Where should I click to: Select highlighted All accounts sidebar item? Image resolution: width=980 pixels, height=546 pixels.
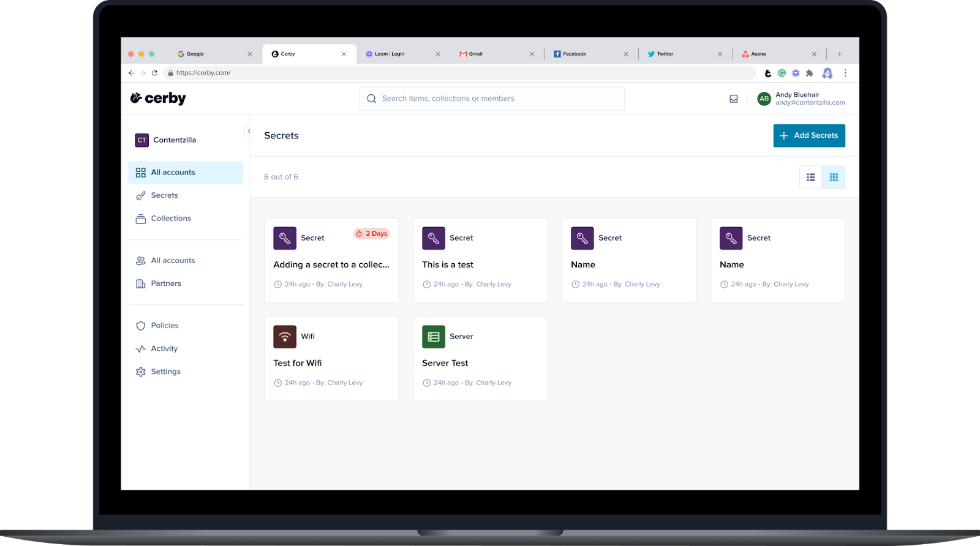[x=186, y=173]
